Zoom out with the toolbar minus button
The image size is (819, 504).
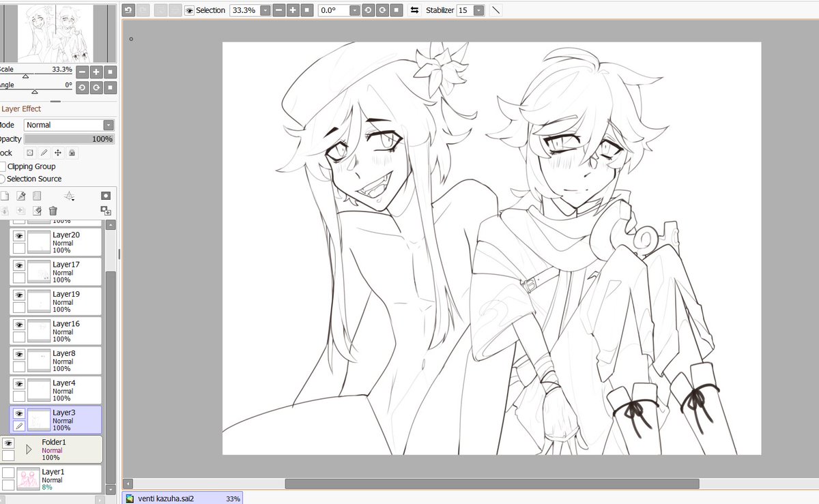point(278,10)
